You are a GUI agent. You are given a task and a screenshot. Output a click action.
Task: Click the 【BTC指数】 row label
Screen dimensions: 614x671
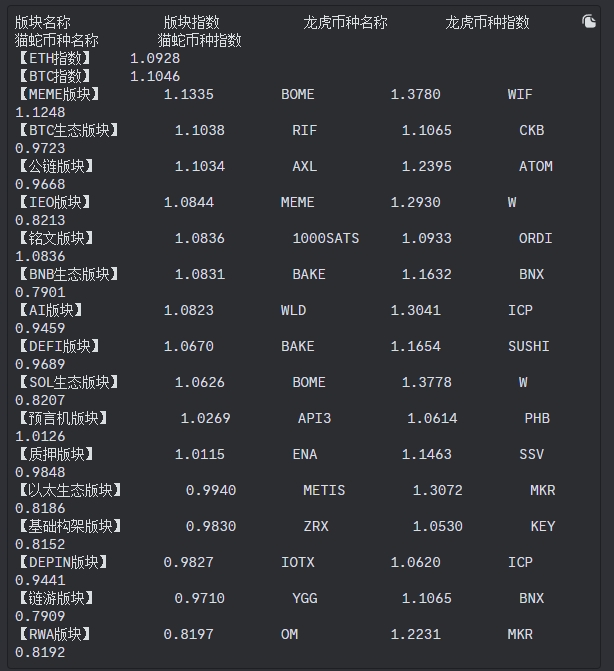[x=57, y=76]
